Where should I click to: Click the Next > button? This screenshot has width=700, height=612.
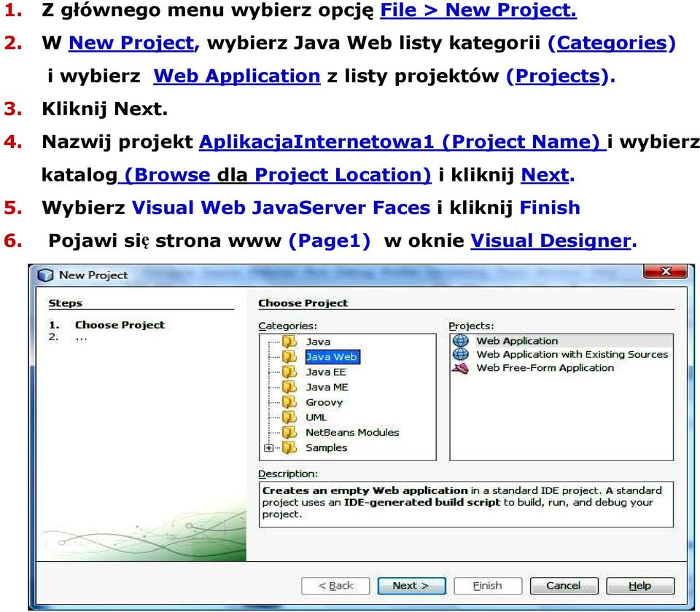tap(411, 586)
